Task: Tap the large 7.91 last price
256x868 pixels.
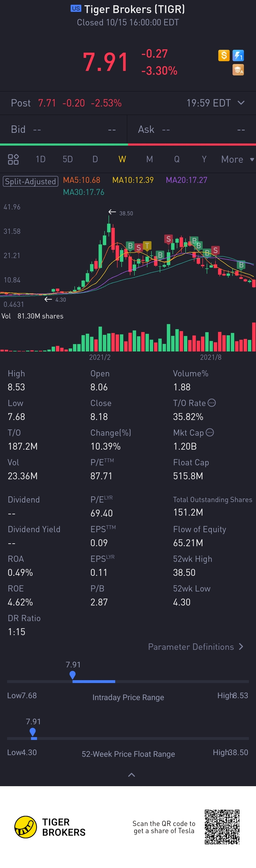Action: coord(106,62)
